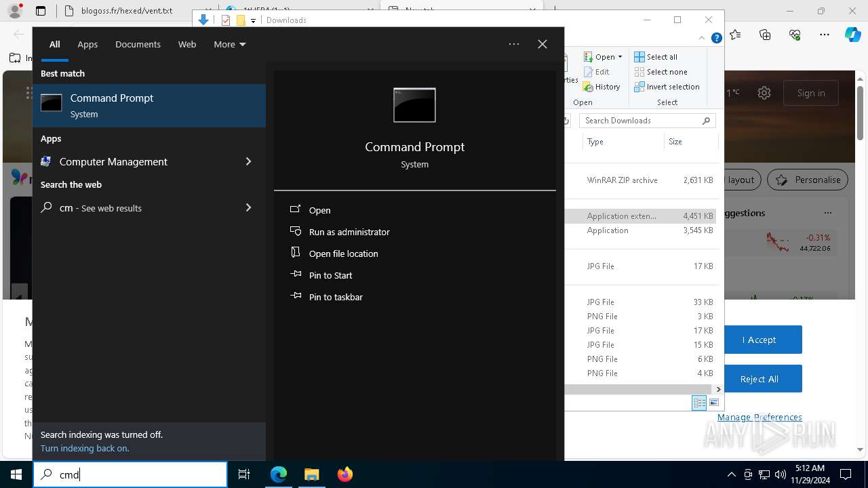Screen dimensions: 868x488
Task: Click the large Command Prompt preview icon
Action: pyautogui.click(x=414, y=105)
